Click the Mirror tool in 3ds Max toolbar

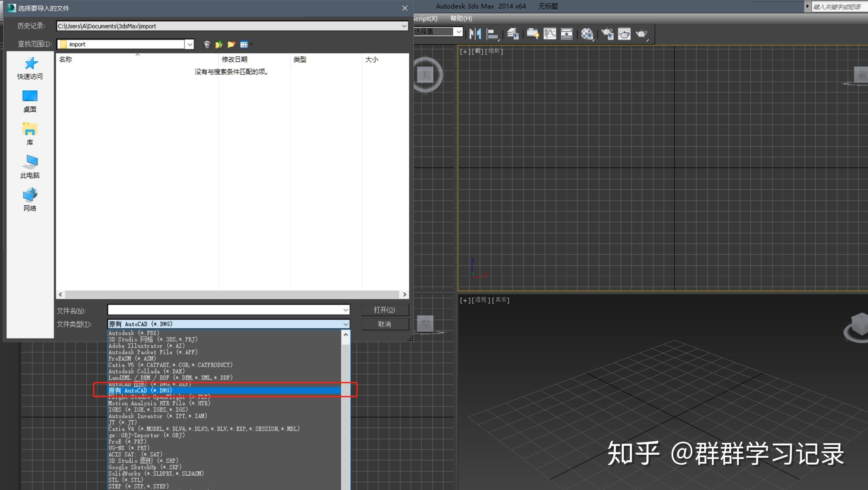pos(475,34)
